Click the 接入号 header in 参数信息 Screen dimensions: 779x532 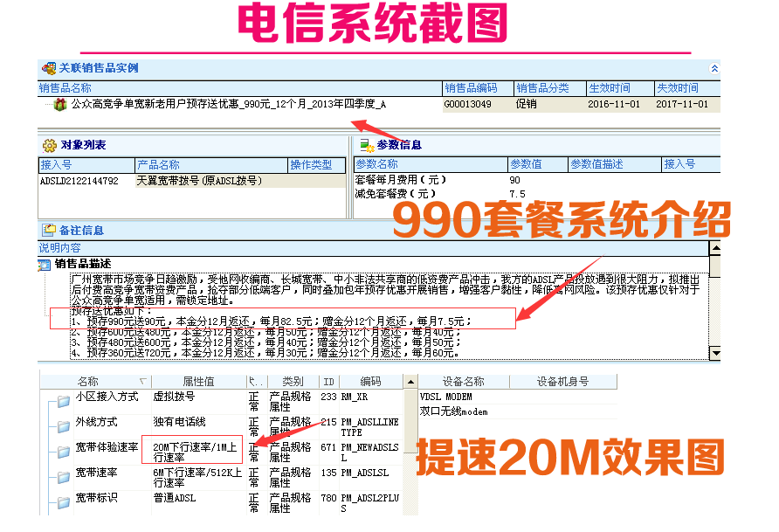tap(692, 164)
